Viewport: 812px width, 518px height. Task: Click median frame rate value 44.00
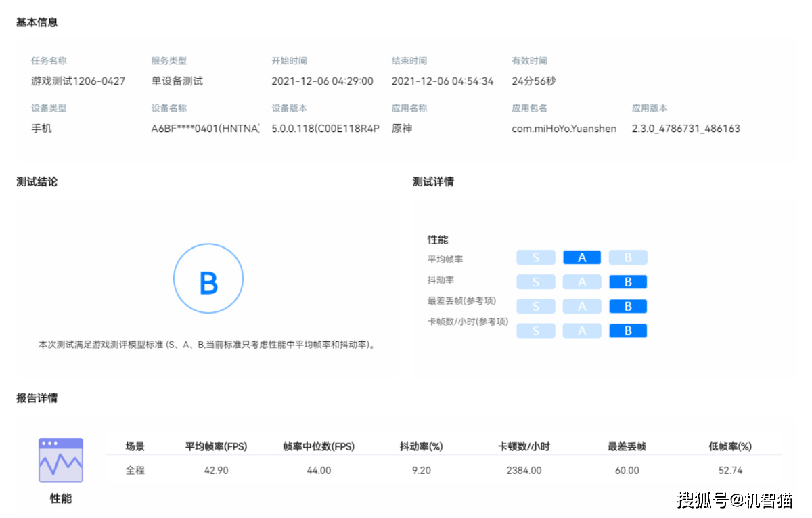tap(319, 470)
